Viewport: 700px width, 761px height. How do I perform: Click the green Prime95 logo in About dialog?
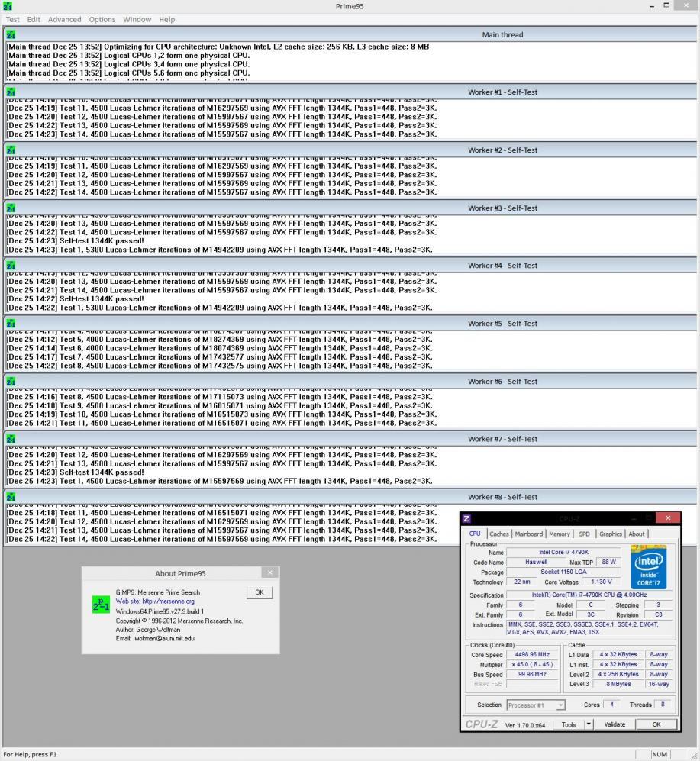101,605
